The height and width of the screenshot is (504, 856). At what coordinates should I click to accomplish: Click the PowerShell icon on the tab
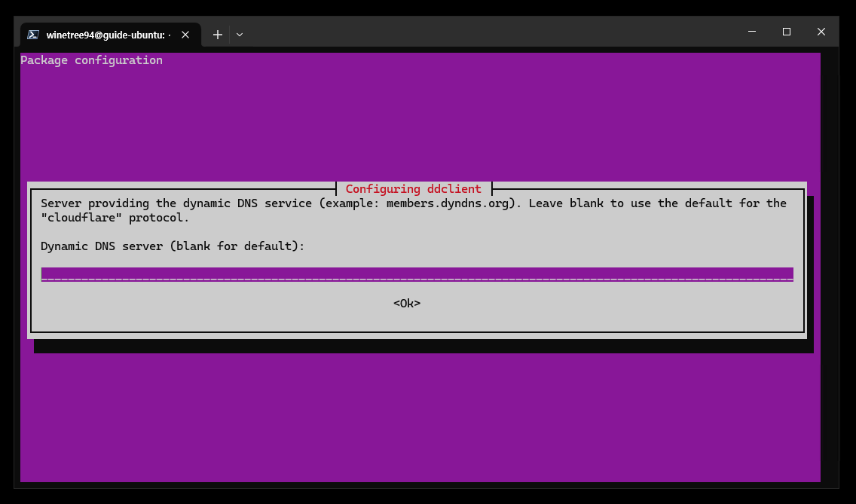(x=32, y=35)
